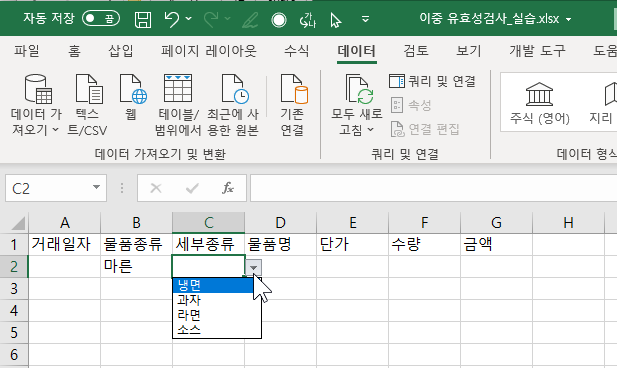This screenshot has height=368, width=617.
Task: Click the pointer select-objects icon in title bar
Action: tap(336, 20)
